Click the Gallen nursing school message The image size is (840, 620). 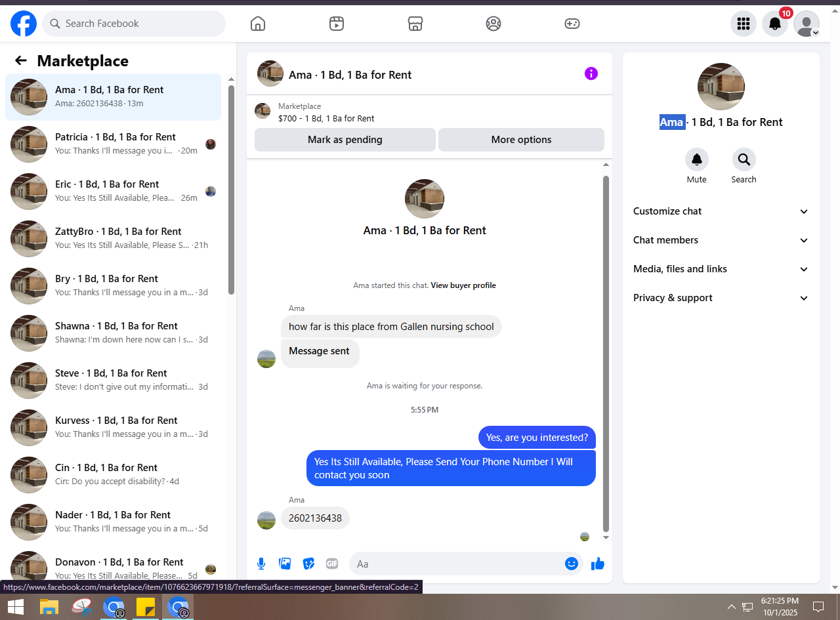391,327
